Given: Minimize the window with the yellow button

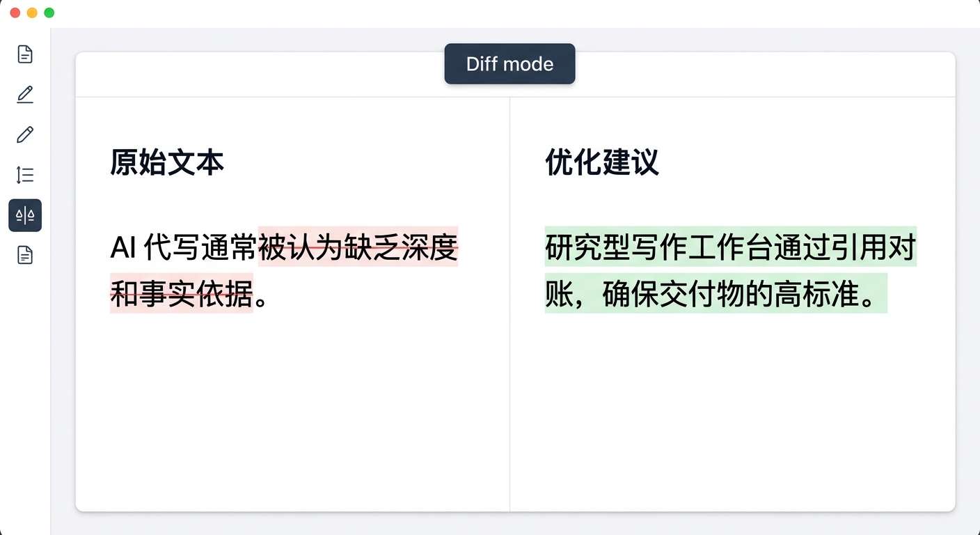Looking at the screenshot, I should click(x=32, y=13).
